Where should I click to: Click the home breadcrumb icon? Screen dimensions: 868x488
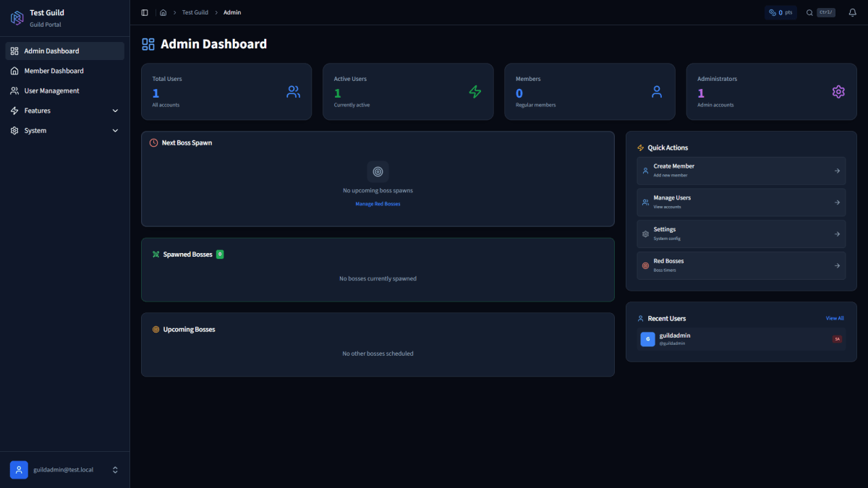tap(163, 12)
